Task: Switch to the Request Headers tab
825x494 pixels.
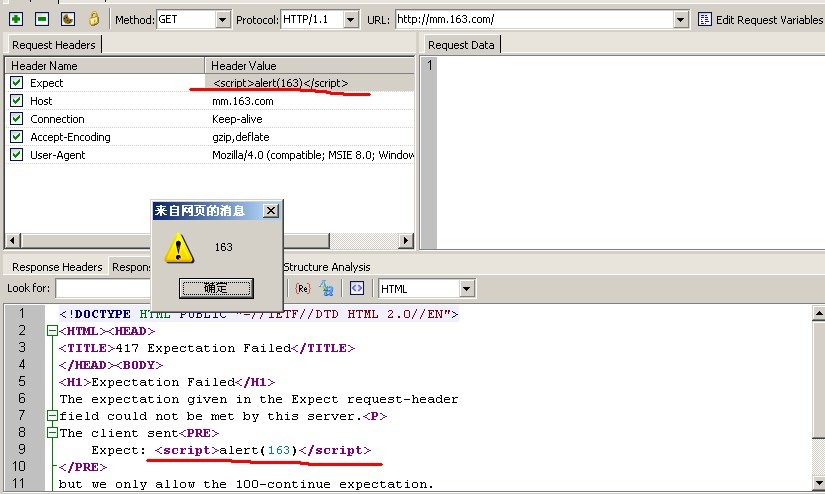Action: (x=54, y=45)
